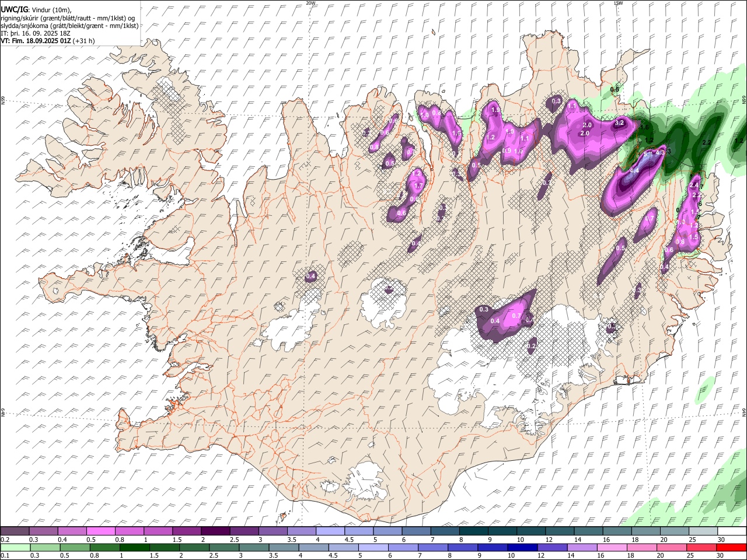Click the dark mauve snow swatch labeled 0.2
The height and width of the screenshot is (560, 747).
pos(15,531)
